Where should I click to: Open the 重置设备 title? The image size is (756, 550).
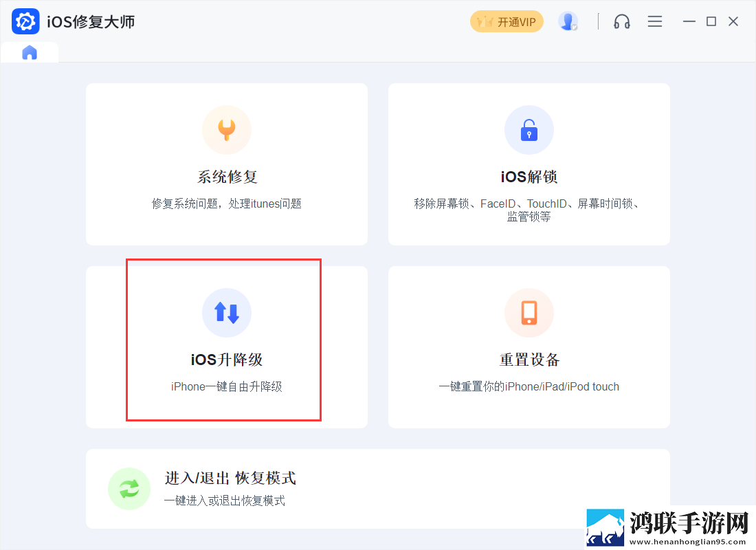click(529, 360)
